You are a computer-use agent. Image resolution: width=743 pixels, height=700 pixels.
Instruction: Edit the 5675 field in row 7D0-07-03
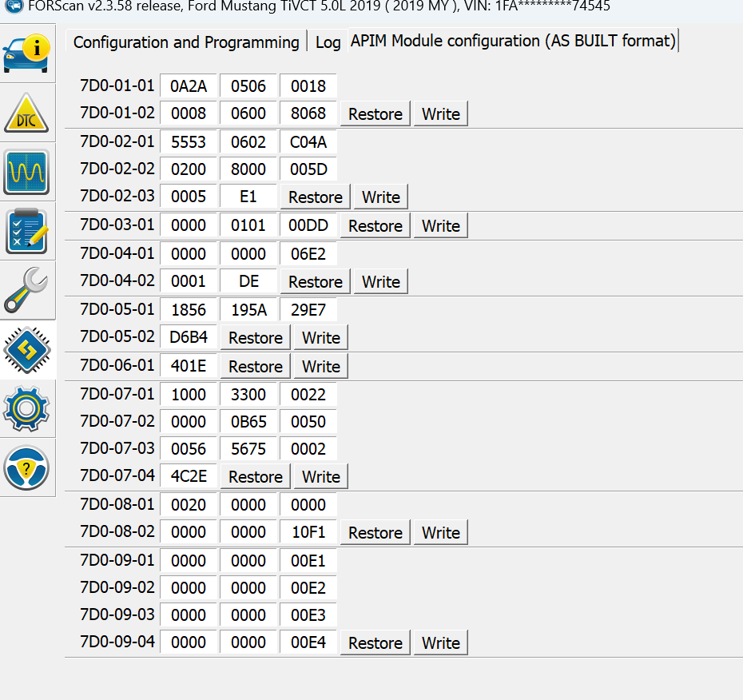coord(248,449)
